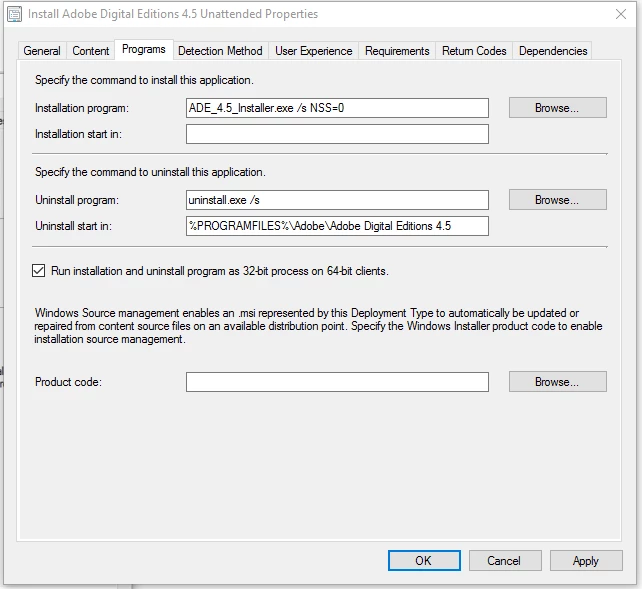Image resolution: width=642 pixels, height=589 pixels.
Task: Click the 'Uninstall start in:' label
Action: tap(73, 226)
